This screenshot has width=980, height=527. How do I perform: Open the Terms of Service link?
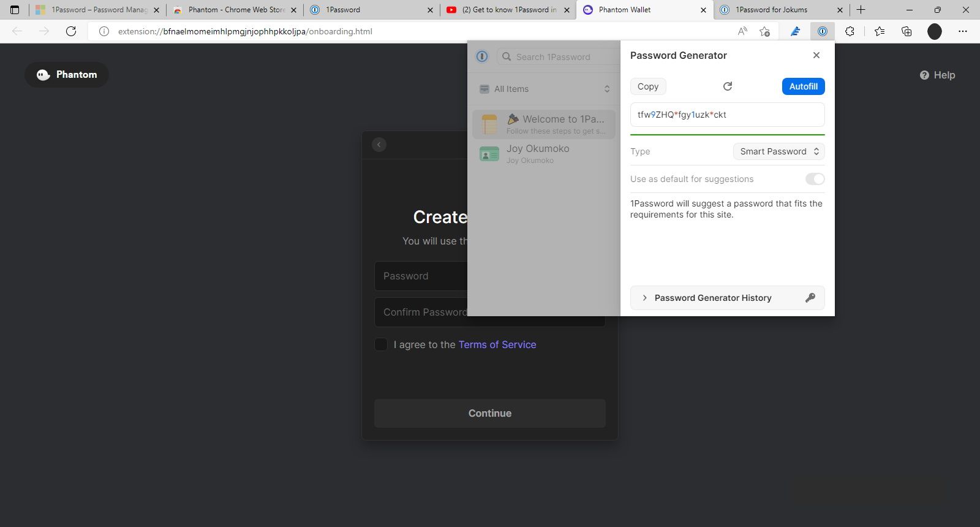pos(497,344)
